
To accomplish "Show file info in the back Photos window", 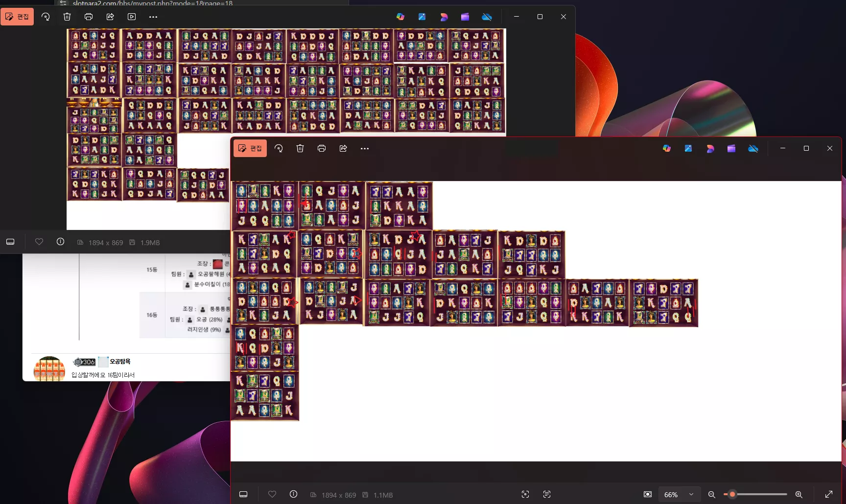I will tap(60, 242).
